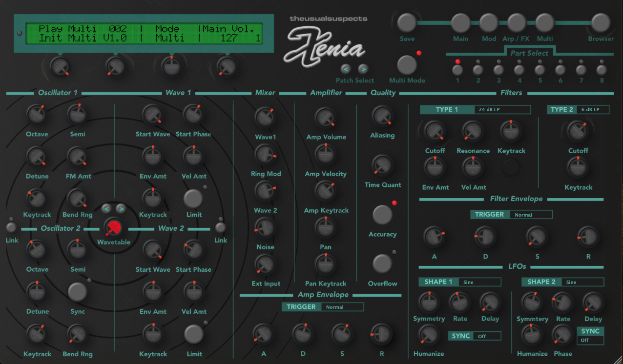Click the Mixer Noise knob
623x364 pixels.
pos(265,227)
